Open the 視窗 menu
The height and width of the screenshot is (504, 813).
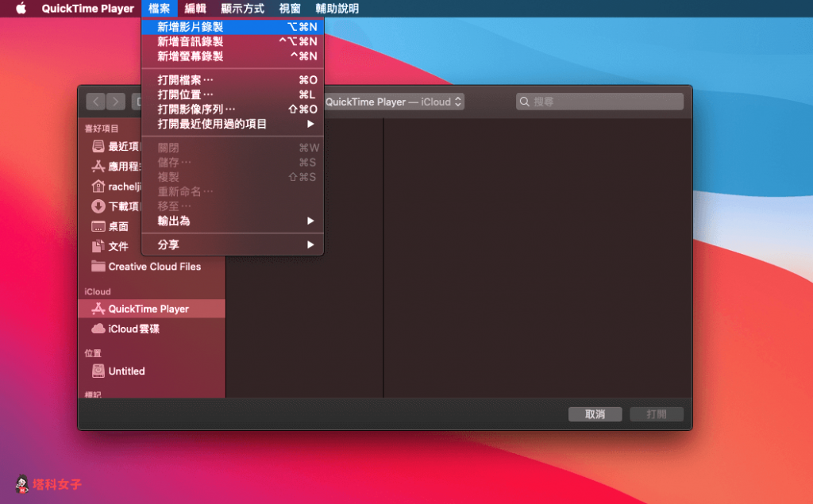pyautogui.click(x=290, y=8)
